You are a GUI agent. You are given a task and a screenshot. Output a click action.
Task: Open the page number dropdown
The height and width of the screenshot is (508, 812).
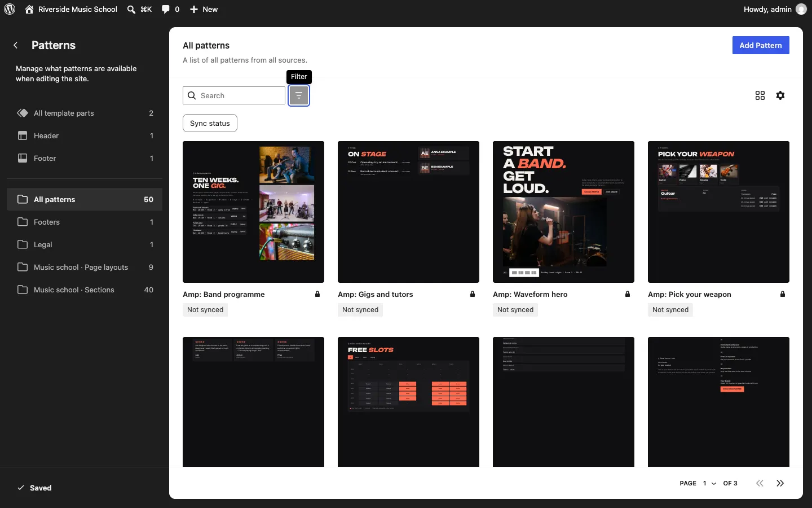[x=709, y=483]
